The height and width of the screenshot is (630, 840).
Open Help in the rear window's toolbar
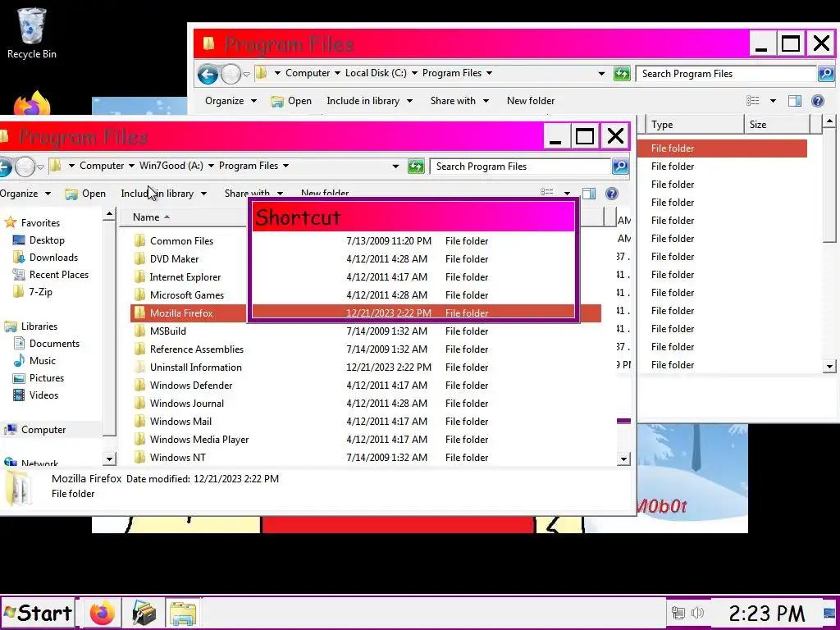coord(818,101)
